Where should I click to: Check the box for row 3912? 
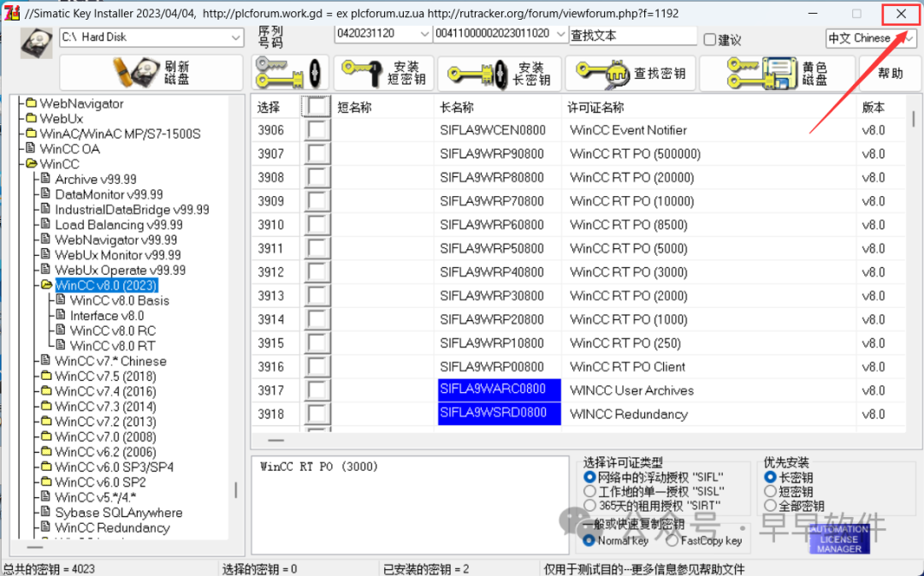click(318, 272)
